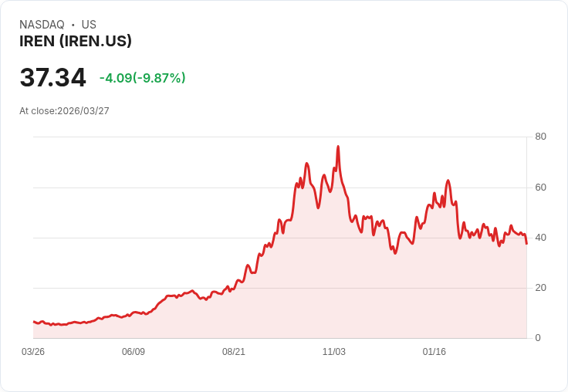568x392 pixels.
Task: Click the 08/21 date label on x-axis
Action: coord(234,352)
